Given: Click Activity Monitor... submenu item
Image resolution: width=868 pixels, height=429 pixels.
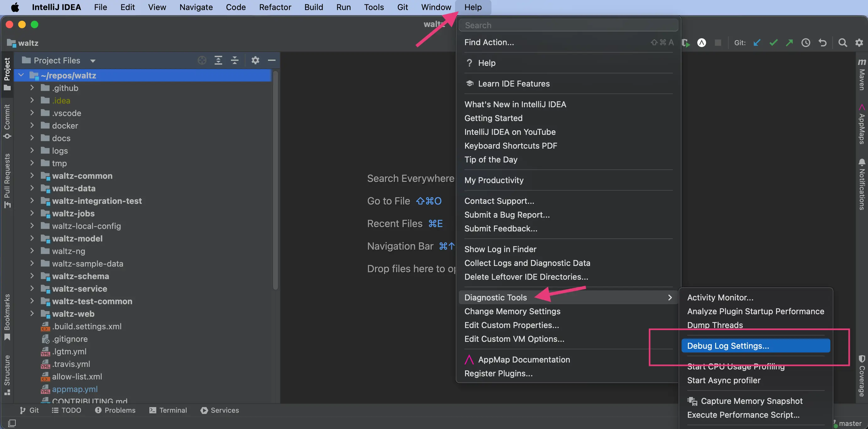Looking at the screenshot, I should (x=755, y=297).
